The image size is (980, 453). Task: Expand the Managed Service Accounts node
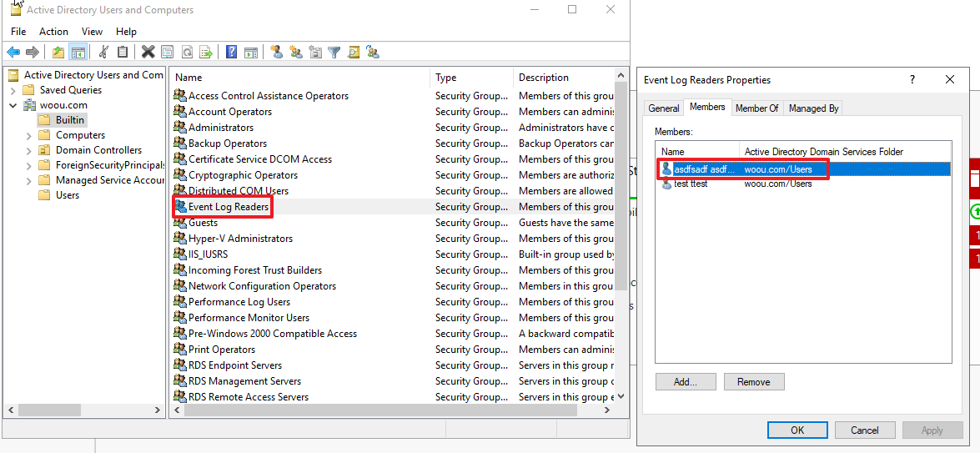coord(28,180)
